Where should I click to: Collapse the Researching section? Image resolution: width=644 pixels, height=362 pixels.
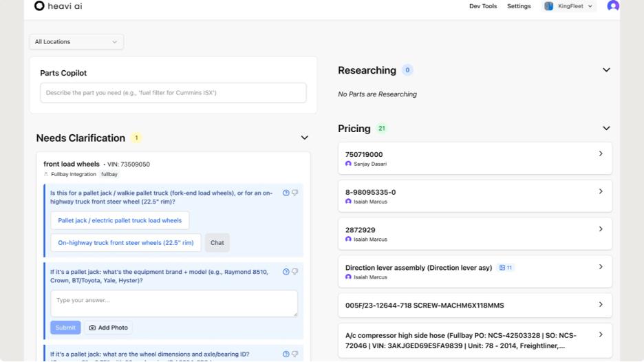click(x=606, y=70)
